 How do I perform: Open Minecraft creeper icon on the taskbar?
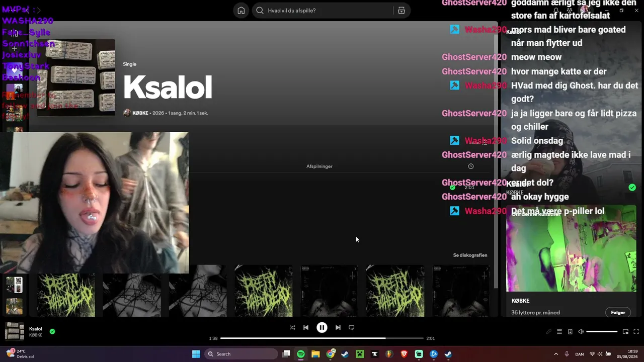pos(360,354)
